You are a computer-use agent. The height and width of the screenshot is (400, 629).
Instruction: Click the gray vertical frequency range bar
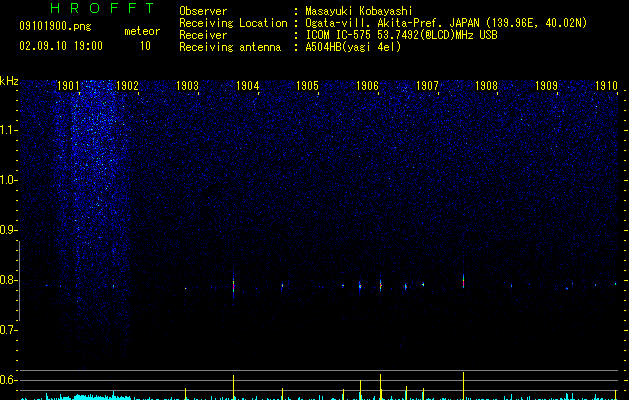(x=19, y=281)
